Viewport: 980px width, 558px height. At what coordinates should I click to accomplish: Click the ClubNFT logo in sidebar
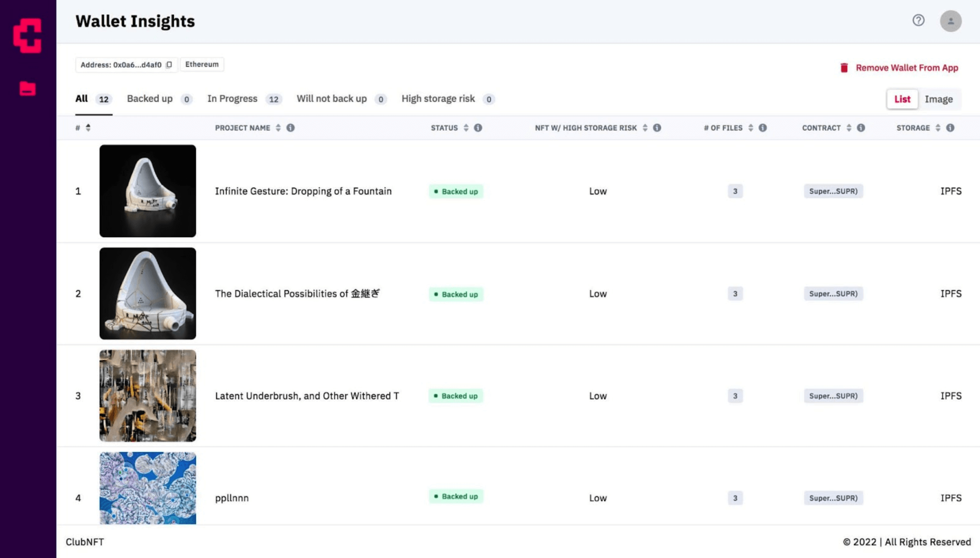coord(27,36)
